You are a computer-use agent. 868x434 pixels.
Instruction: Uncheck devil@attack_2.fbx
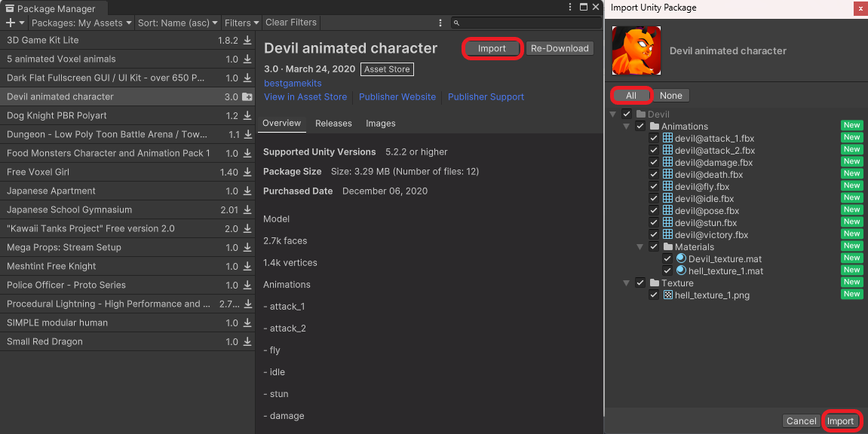(654, 151)
